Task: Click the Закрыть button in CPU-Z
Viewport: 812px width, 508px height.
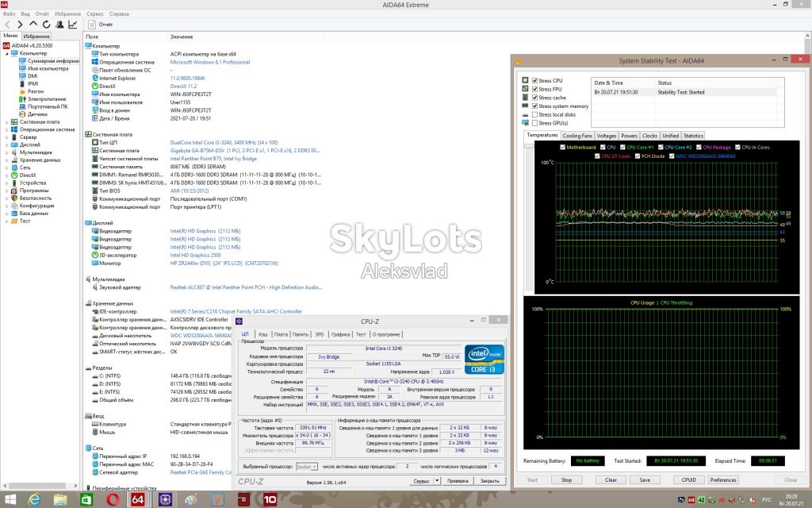Action: click(x=489, y=481)
